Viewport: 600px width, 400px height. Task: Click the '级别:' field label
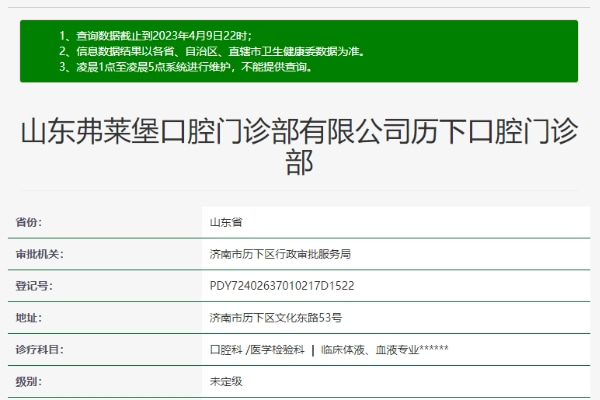coord(29,382)
